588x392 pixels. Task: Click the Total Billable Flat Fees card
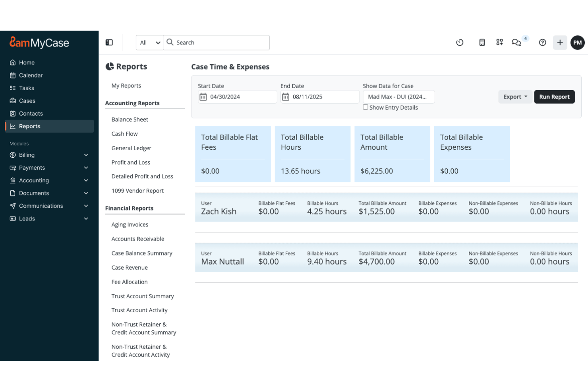coord(233,154)
